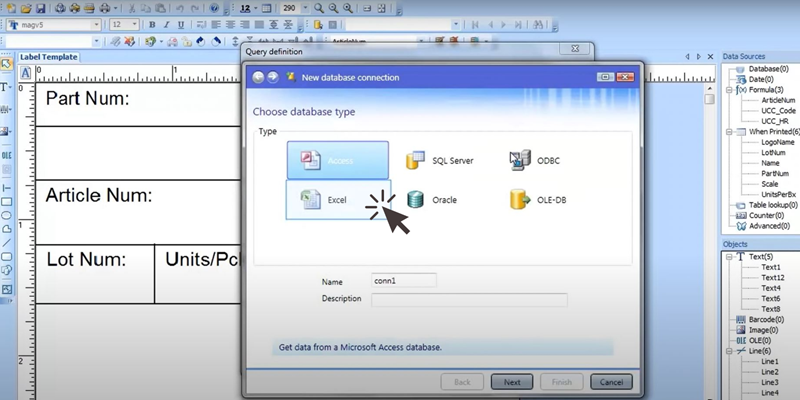
Task: Click the Help question mark icon
Action: [x=214, y=8]
